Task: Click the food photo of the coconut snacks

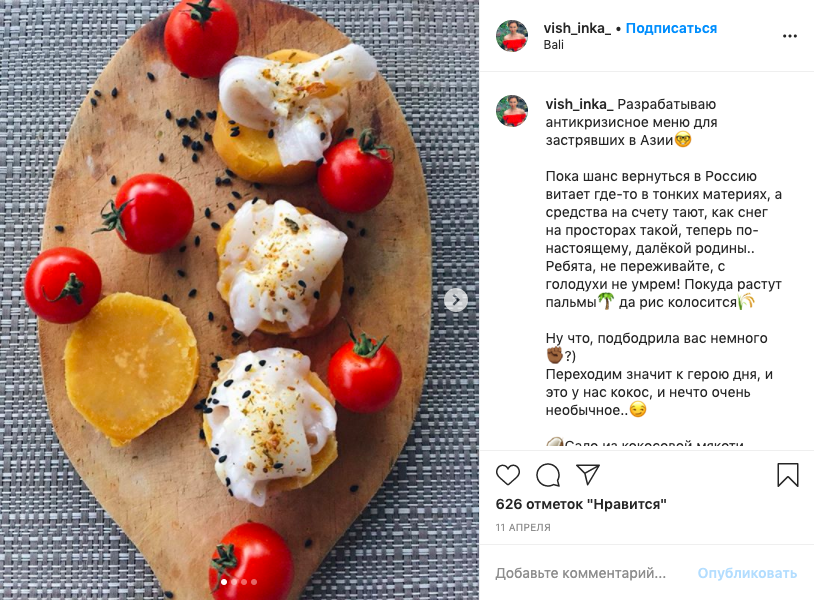Action: pos(239,300)
